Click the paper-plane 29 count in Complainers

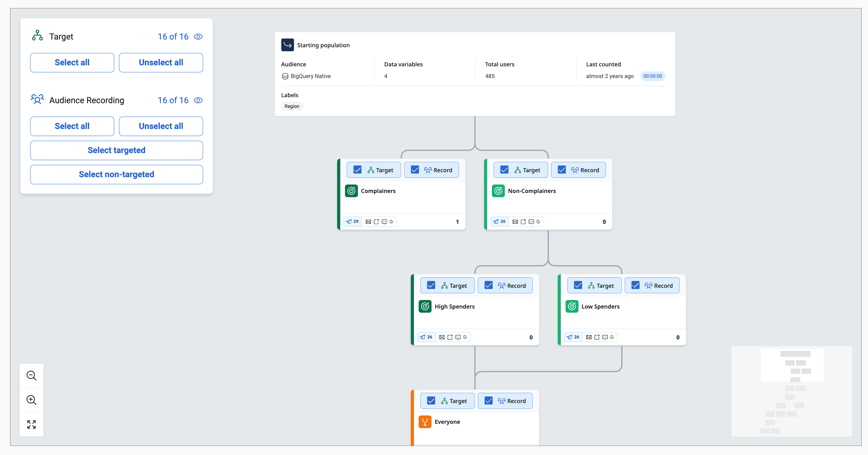pyautogui.click(x=353, y=221)
